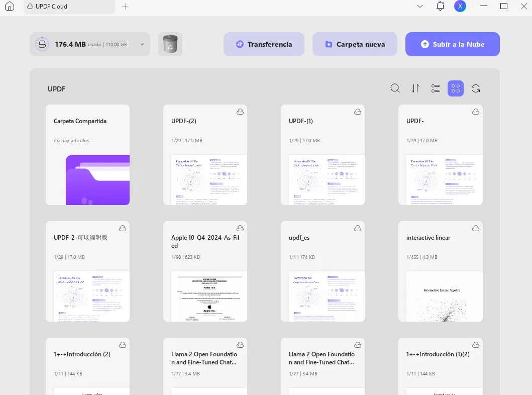Screen dimensions: 532x395
Task: Click cloud icon on second Llama 2 card
Action: 358,345
